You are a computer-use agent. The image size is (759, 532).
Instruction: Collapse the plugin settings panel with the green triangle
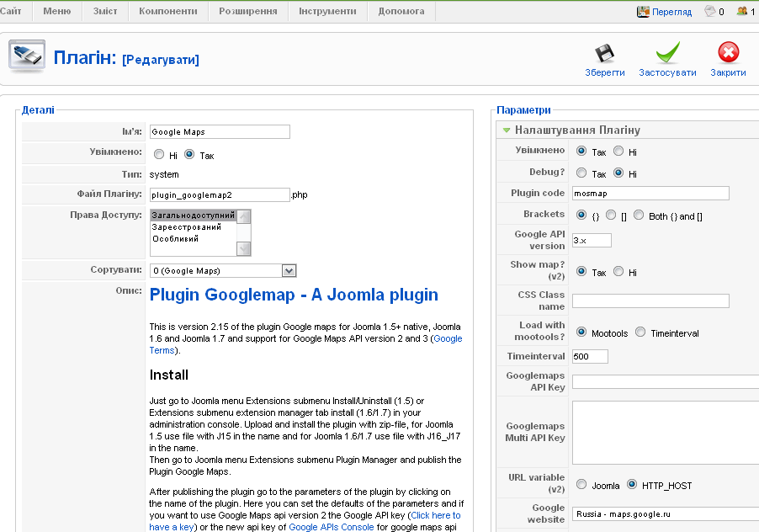click(507, 130)
